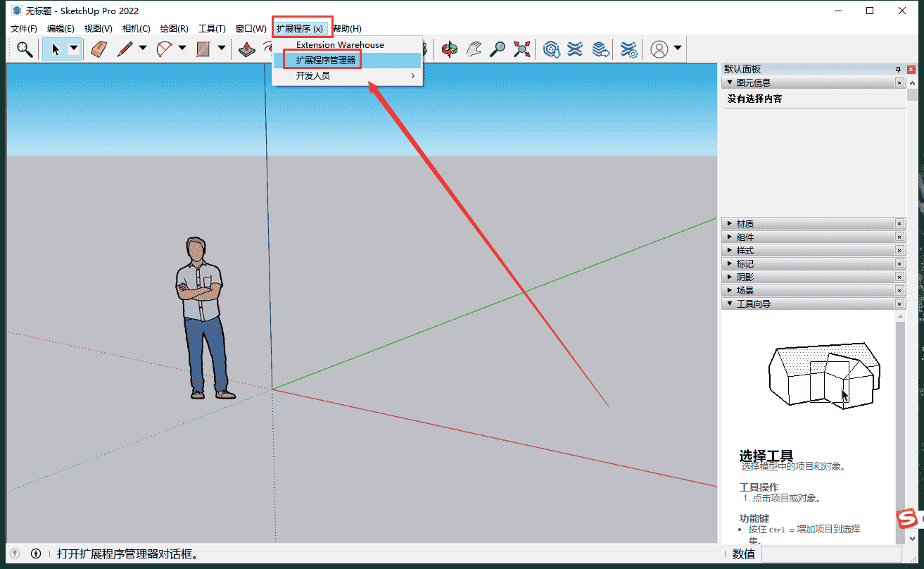Open Line tool dropdown arrow

coord(143,49)
